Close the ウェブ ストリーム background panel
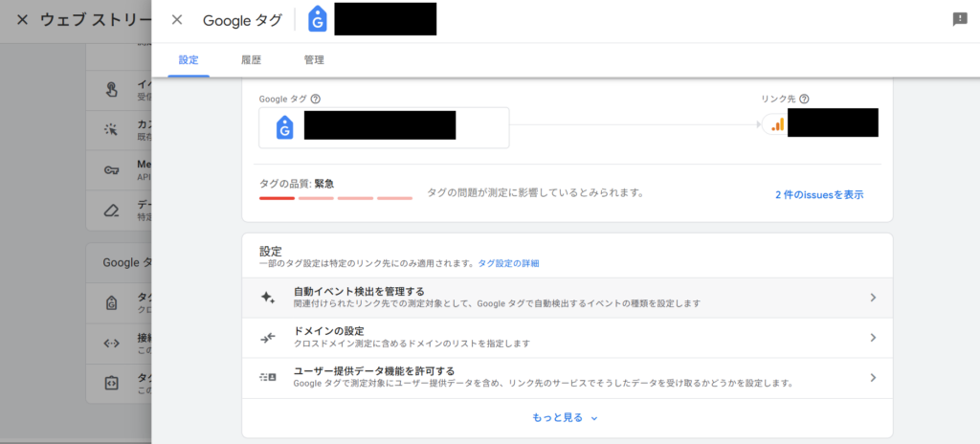 coord(23,20)
